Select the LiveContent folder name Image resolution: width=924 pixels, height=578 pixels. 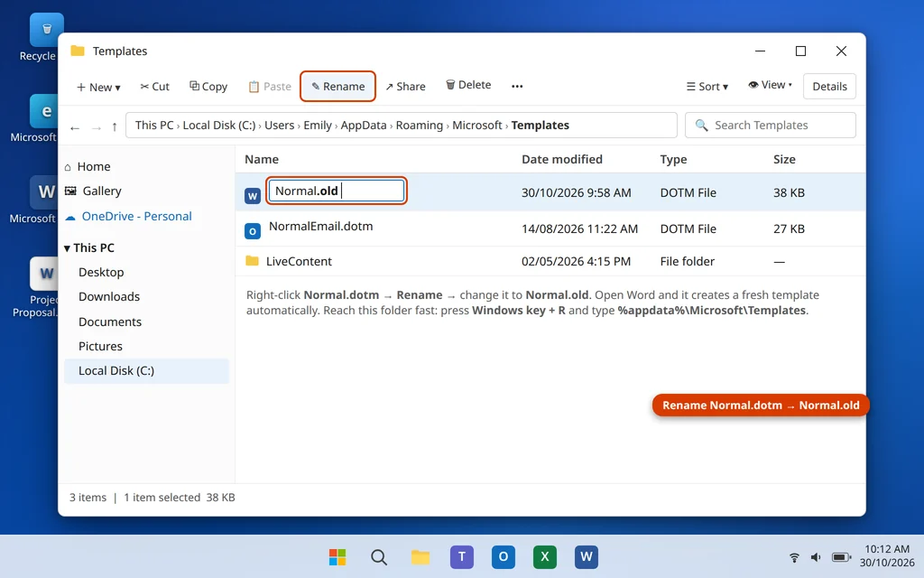[299, 261]
